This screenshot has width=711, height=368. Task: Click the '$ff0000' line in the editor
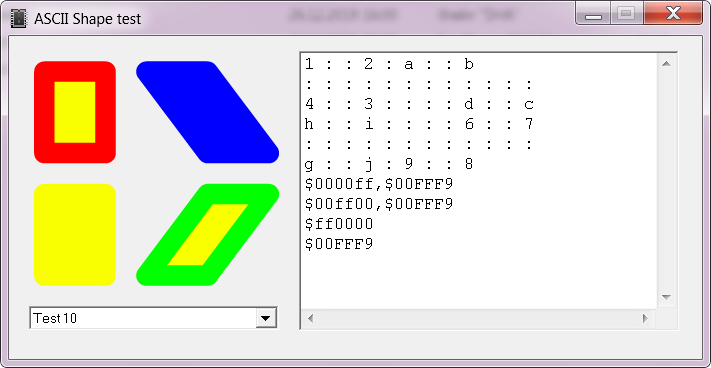(339, 224)
